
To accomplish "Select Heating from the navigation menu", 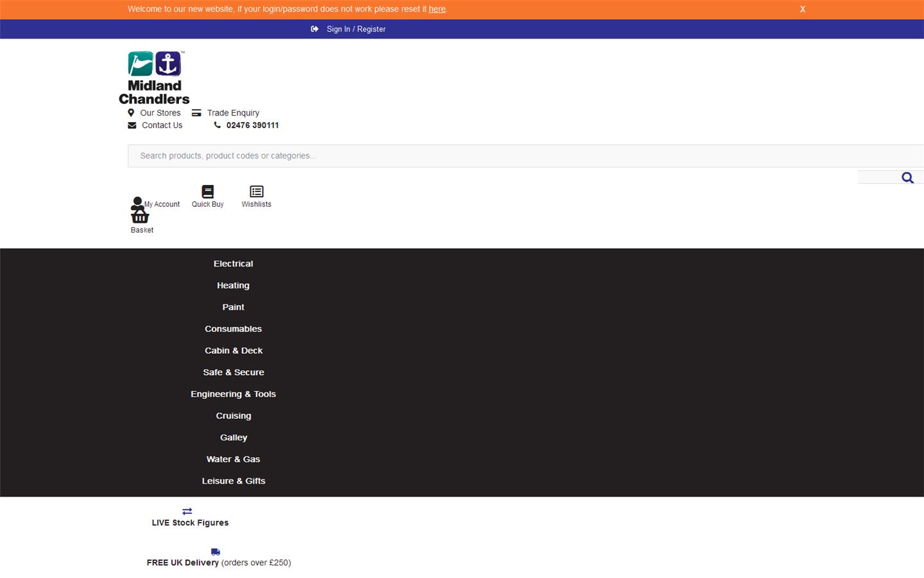I will [233, 286].
